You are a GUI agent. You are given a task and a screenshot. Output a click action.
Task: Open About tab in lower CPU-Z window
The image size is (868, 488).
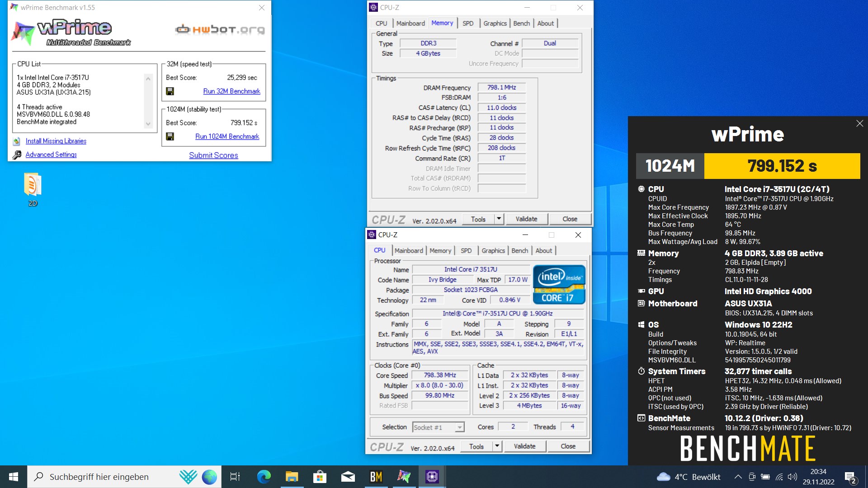543,250
